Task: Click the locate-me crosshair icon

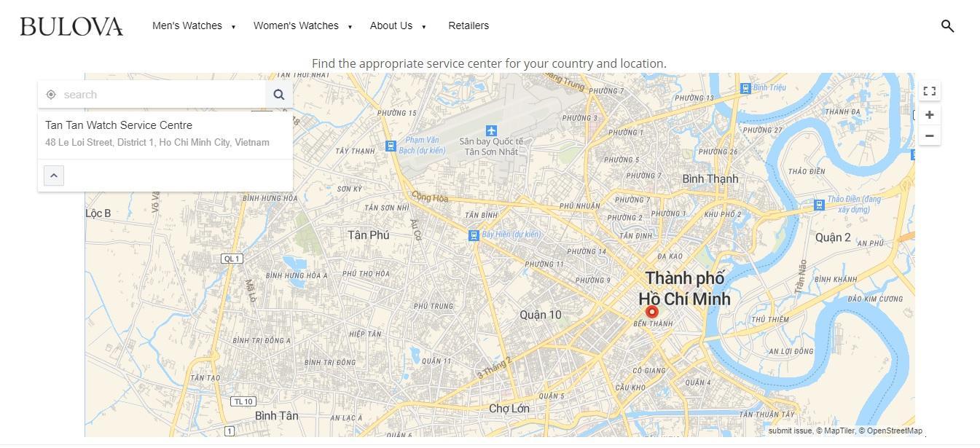Action: 51,95
